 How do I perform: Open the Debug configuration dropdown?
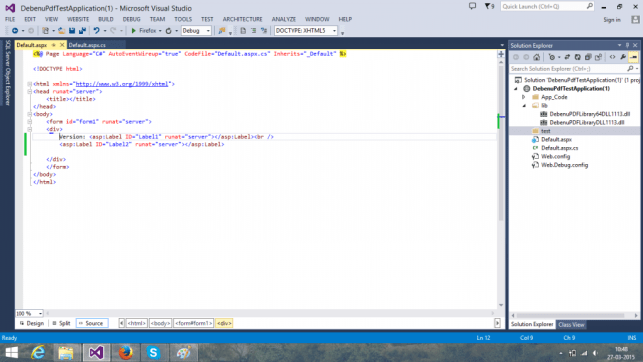pos(196,31)
